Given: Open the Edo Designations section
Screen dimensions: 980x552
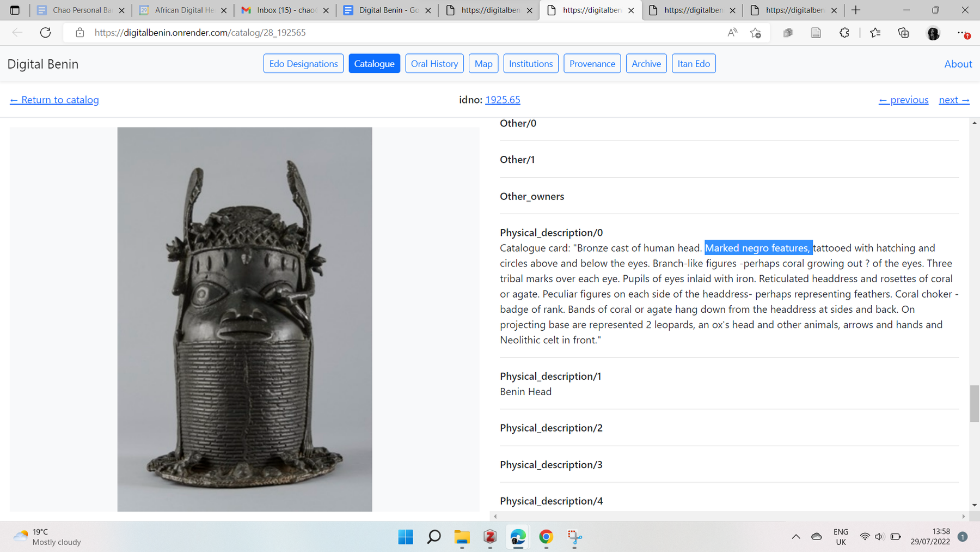Looking at the screenshot, I should (x=303, y=64).
